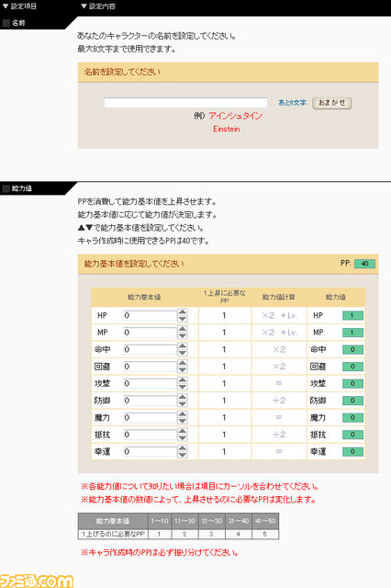Click the 設定項目 header triangle
The width and height of the screenshot is (391, 588).
pyautogui.click(x=6, y=6)
